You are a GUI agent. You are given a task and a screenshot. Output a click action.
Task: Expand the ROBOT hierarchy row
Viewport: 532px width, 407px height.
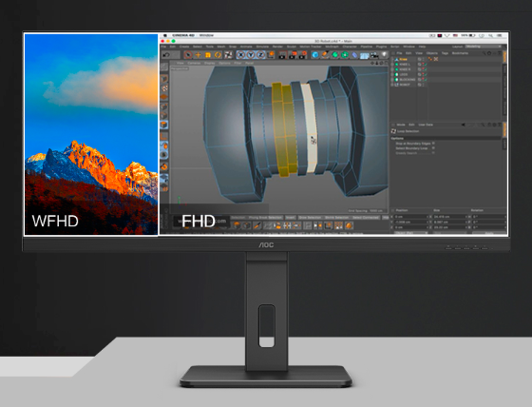click(392, 85)
